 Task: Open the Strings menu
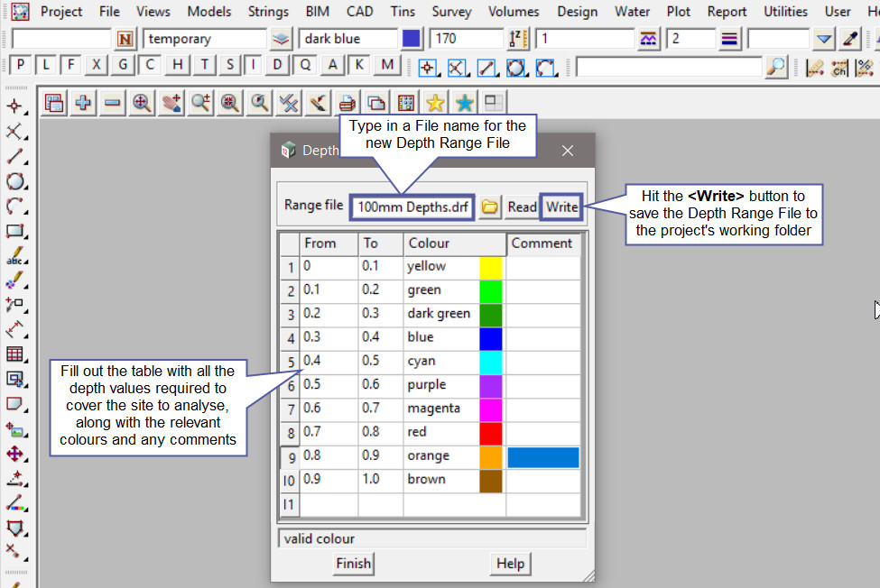[268, 12]
